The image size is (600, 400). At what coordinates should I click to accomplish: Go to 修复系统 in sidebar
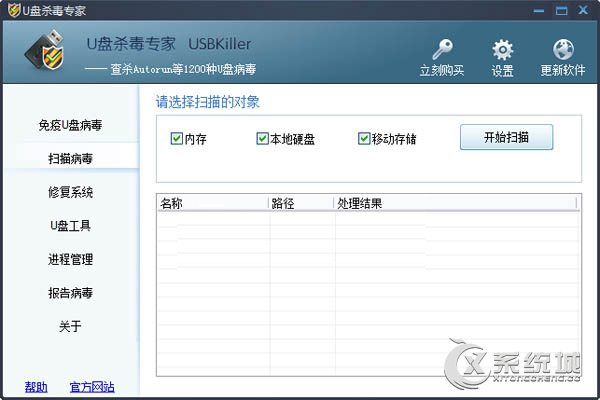coord(70,192)
